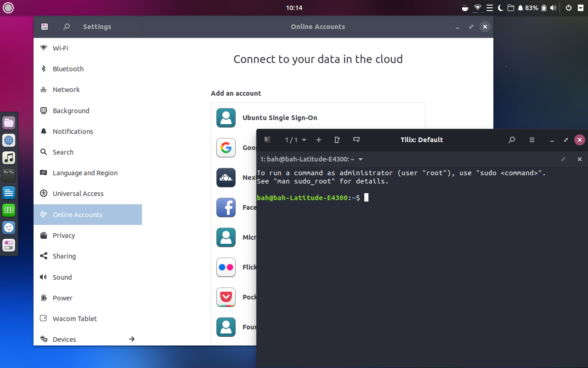Image resolution: width=588 pixels, height=368 pixels.
Task: Click the caffeine coffee cup indicator
Action: [465, 8]
